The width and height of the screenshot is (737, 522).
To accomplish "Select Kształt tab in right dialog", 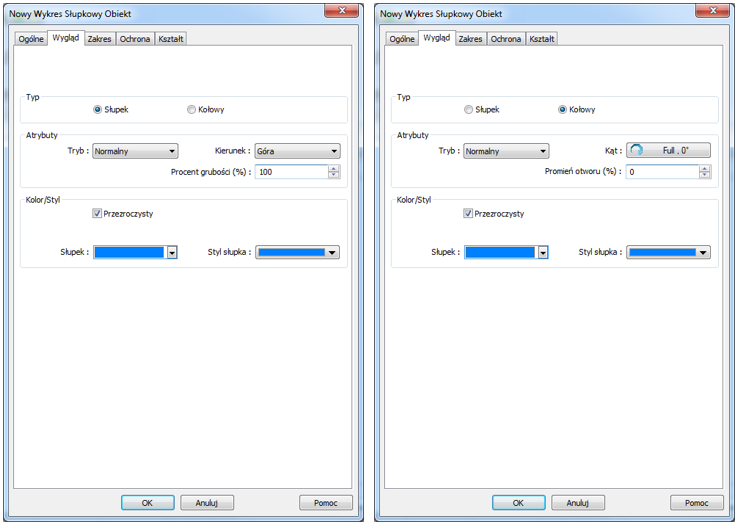I will click(541, 39).
